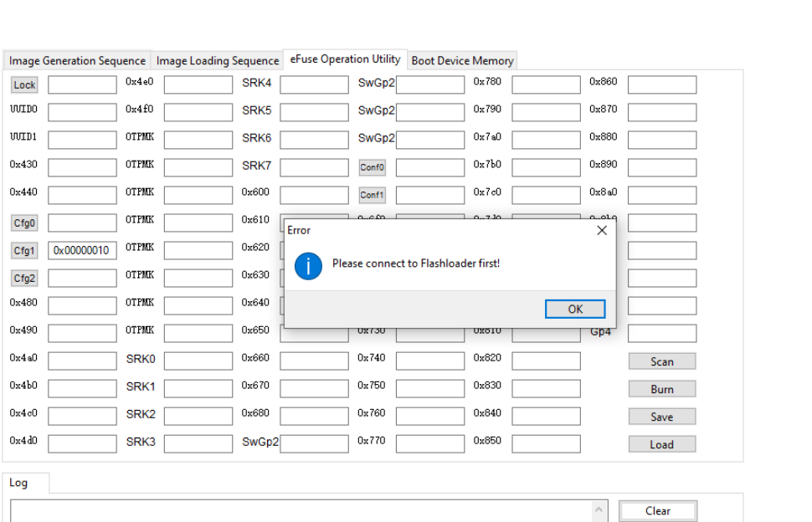The image size is (812, 522).
Task: Close the Error dialog with X
Action: (x=602, y=231)
